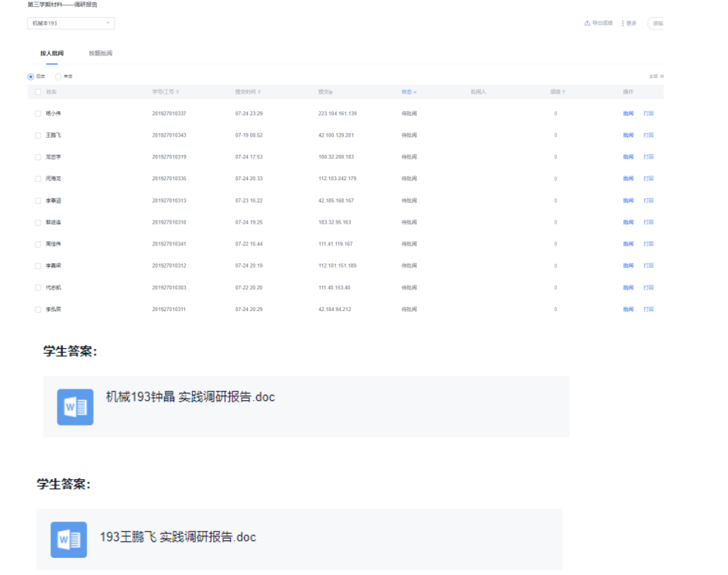Switch to the 按人批阅 tab
The width and height of the screenshot is (728, 575).
tap(52, 53)
